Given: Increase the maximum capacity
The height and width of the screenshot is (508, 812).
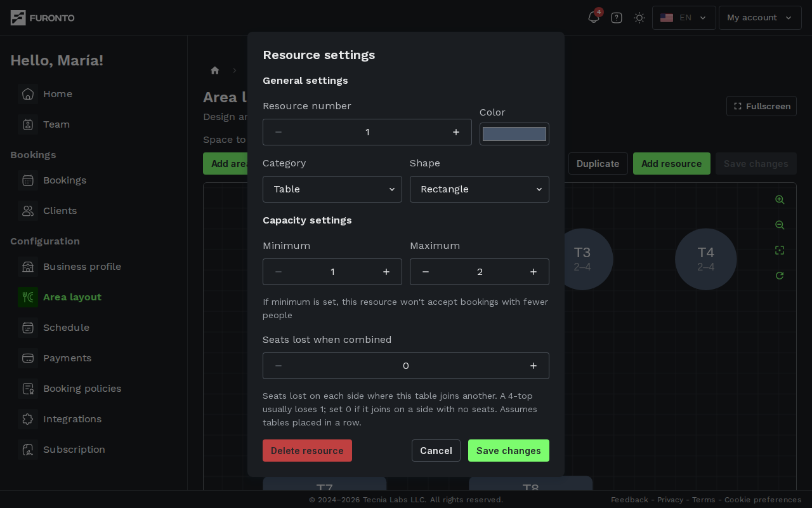Looking at the screenshot, I should coord(534,272).
